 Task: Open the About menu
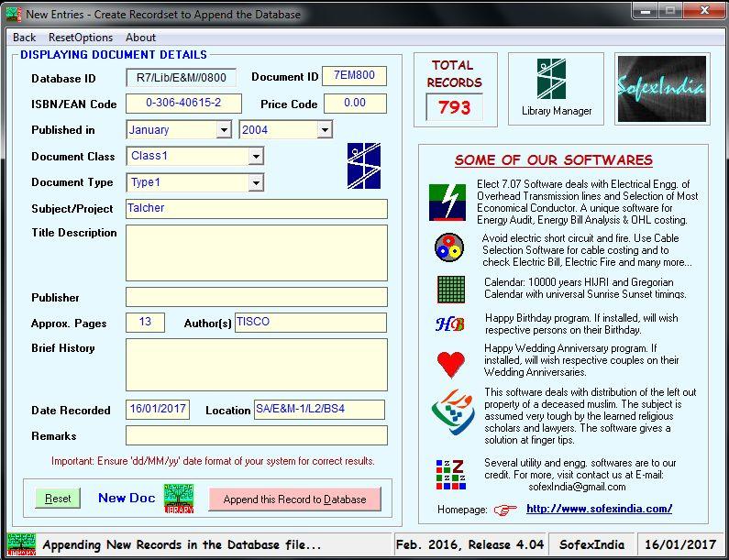coord(140,38)
